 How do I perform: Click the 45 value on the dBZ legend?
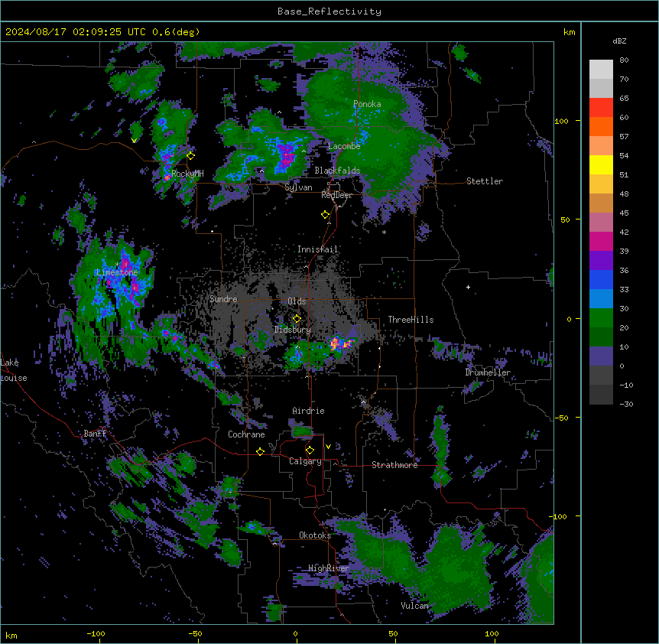point(624,213)
